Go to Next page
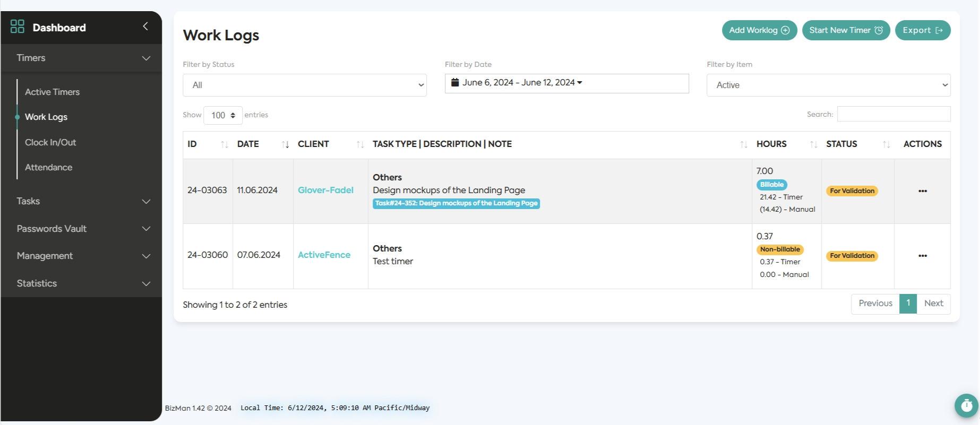Viewport: 980px width, 425px height. coord(933,303)
